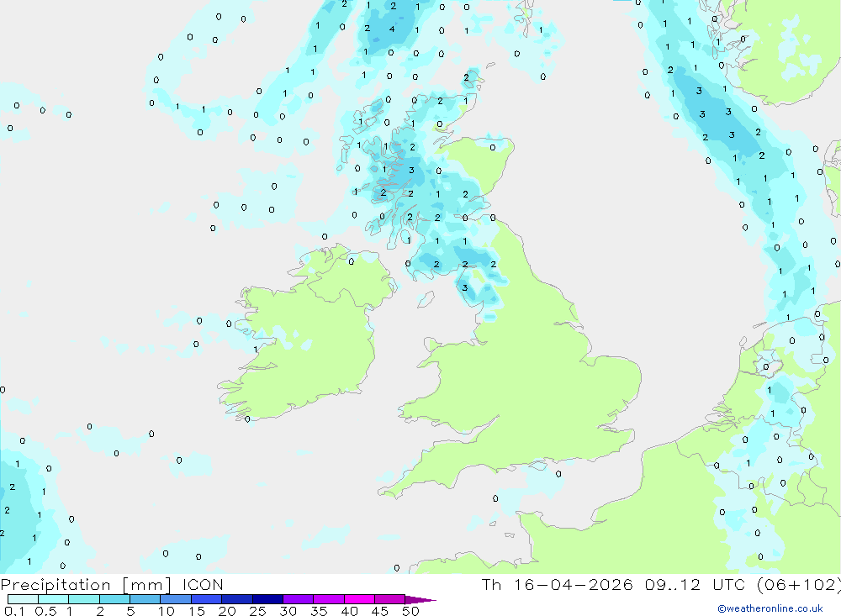The width and height of the screenshot is (841, 616).
Task: Click the "30" legend scale label
Action: (288, 611)
